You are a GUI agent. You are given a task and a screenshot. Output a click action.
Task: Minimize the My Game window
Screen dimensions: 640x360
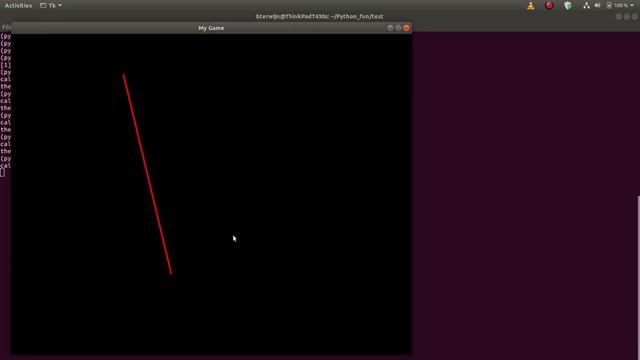[x=390, y=28]
